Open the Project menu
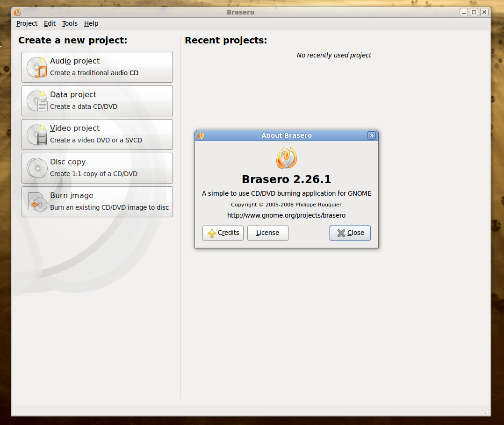The width and height of the screenshot is (504, 425). pyautogui.click(x=27, y=23)
